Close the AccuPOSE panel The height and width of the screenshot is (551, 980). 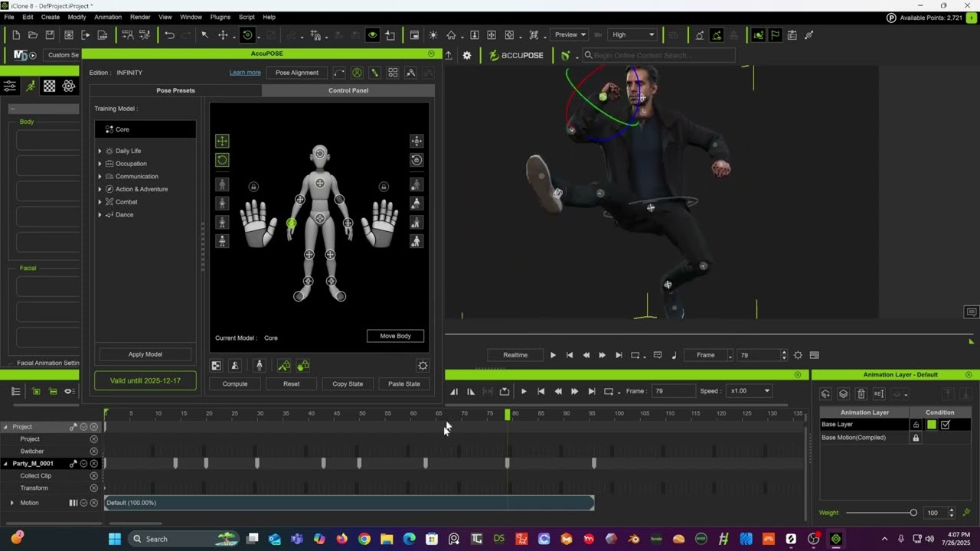pyautogui.click(x=431, y=54)
